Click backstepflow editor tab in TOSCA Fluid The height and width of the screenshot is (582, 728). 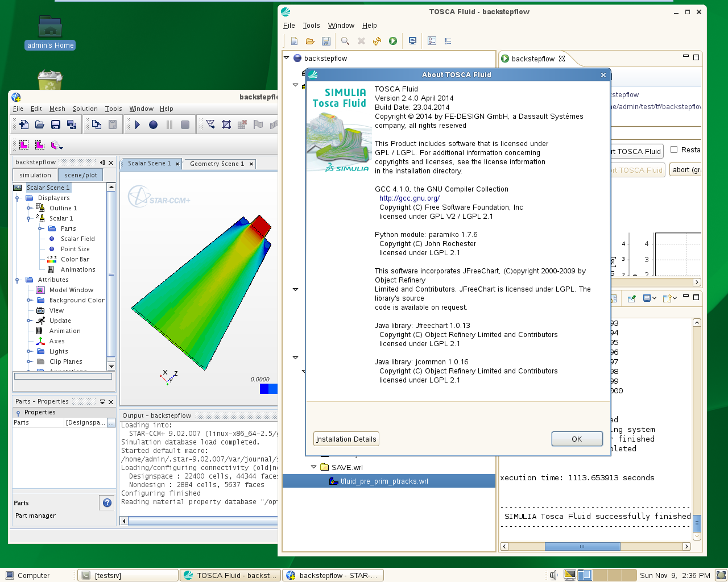tap(533, 59)
